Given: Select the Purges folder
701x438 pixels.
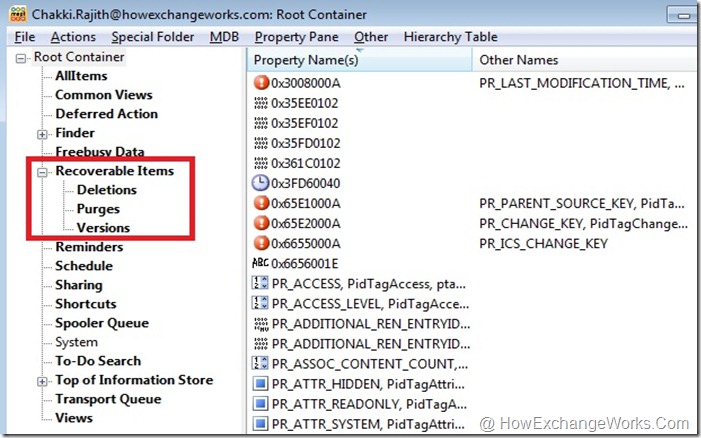Looking at the screenshot, I should [x=98, y=209].
